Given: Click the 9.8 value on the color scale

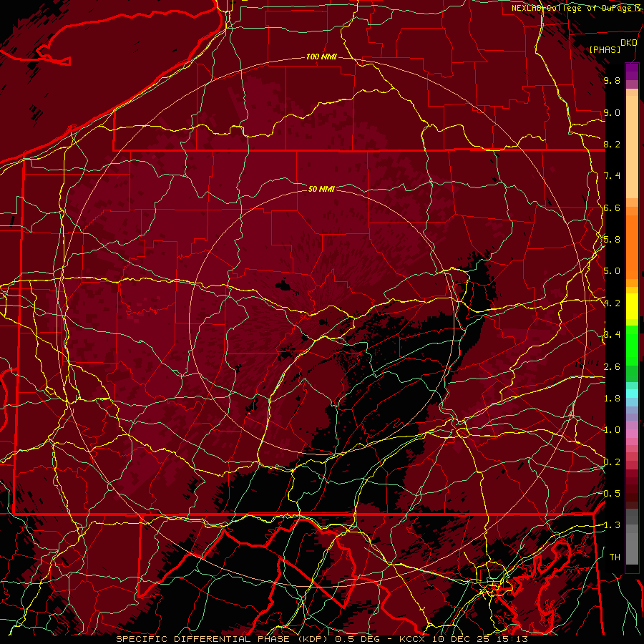Looking at the screenshot, I should (x=612, y=80).
